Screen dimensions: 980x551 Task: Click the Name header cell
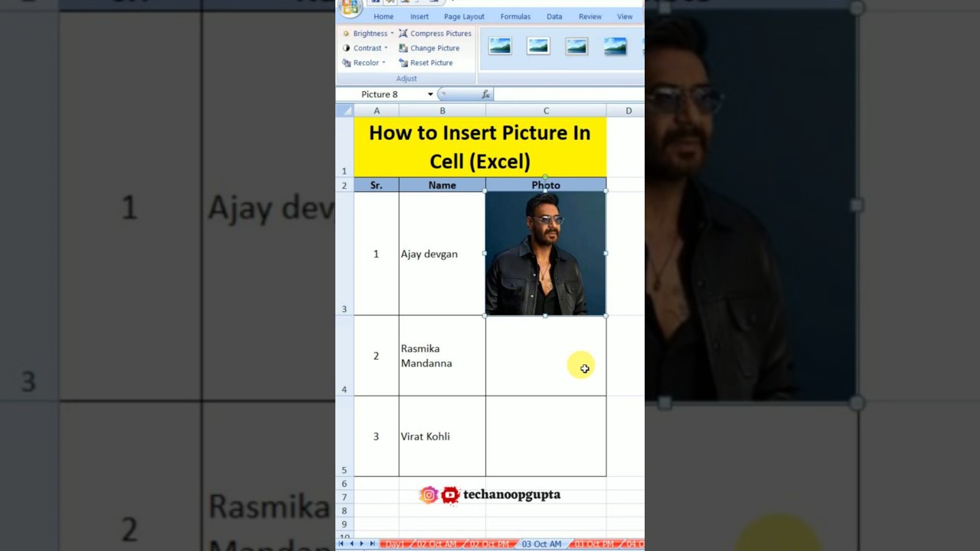coord(443,185)
